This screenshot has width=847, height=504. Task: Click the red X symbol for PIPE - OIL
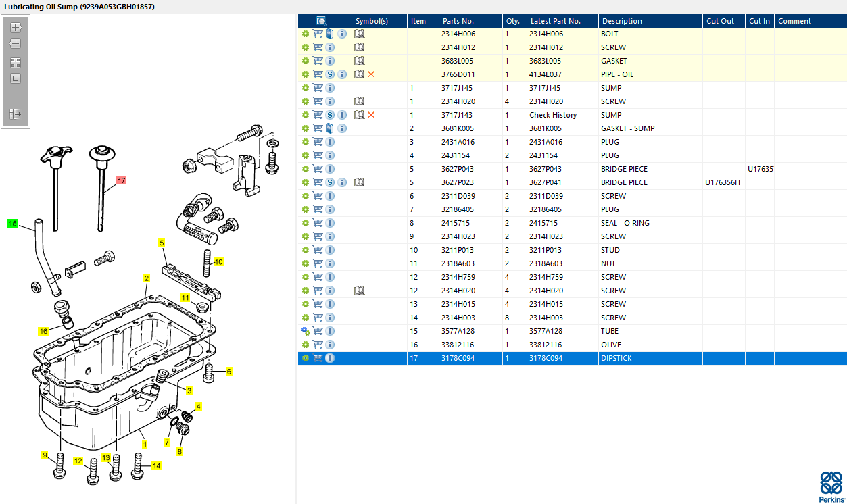click(x=371, y=74)
